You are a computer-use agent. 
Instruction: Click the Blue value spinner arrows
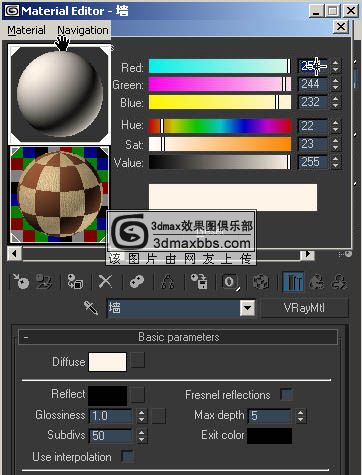(335, 102)
